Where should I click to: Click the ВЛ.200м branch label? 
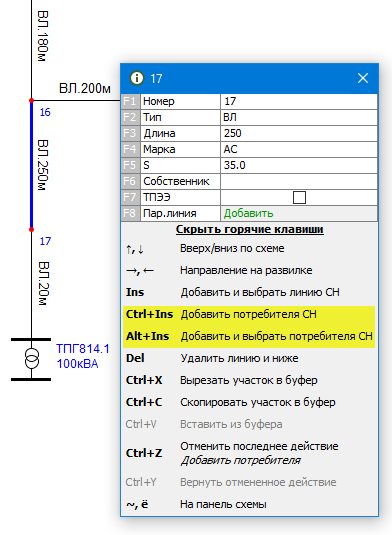click(x=85, y=88)
